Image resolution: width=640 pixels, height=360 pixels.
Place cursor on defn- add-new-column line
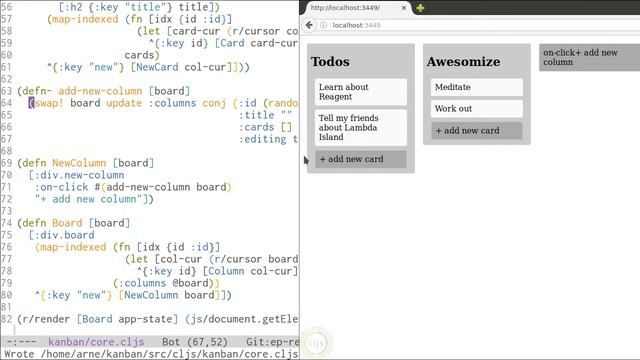pyautogui.click(x=104, y=91)
